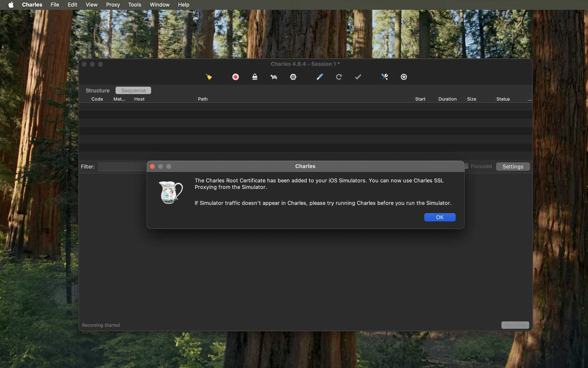Toggle SSL Proxying padlock icon
The image size is (588, 368).
[255, 77]
